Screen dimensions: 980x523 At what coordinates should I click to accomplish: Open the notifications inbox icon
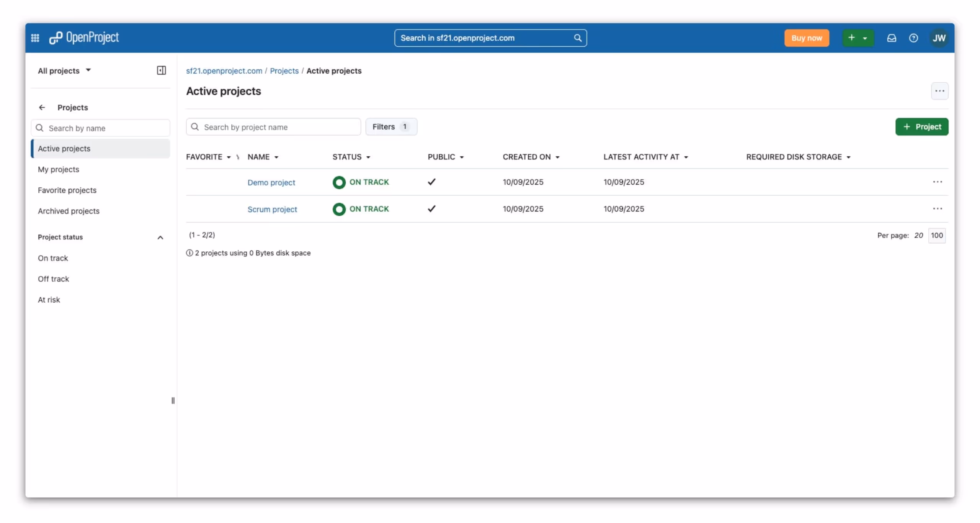(892, 38)
